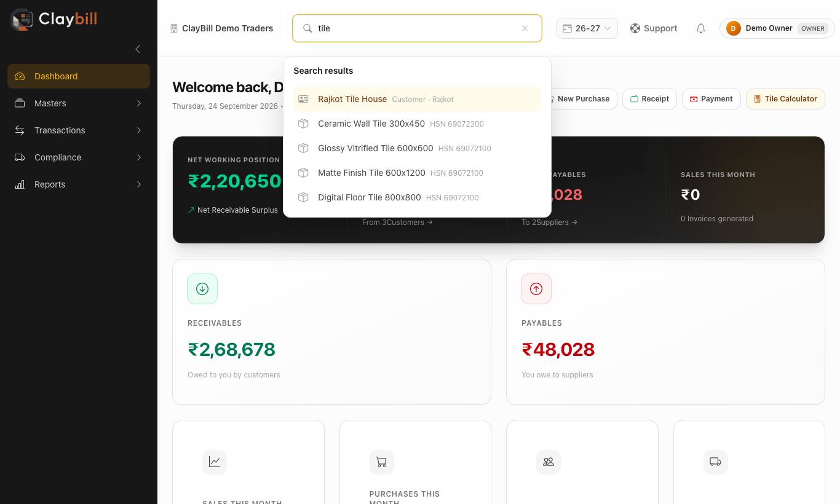The height and width of the screenshot is (504, 840).
Task: Click the Claybill logo icon
Action: pos(22,20)
